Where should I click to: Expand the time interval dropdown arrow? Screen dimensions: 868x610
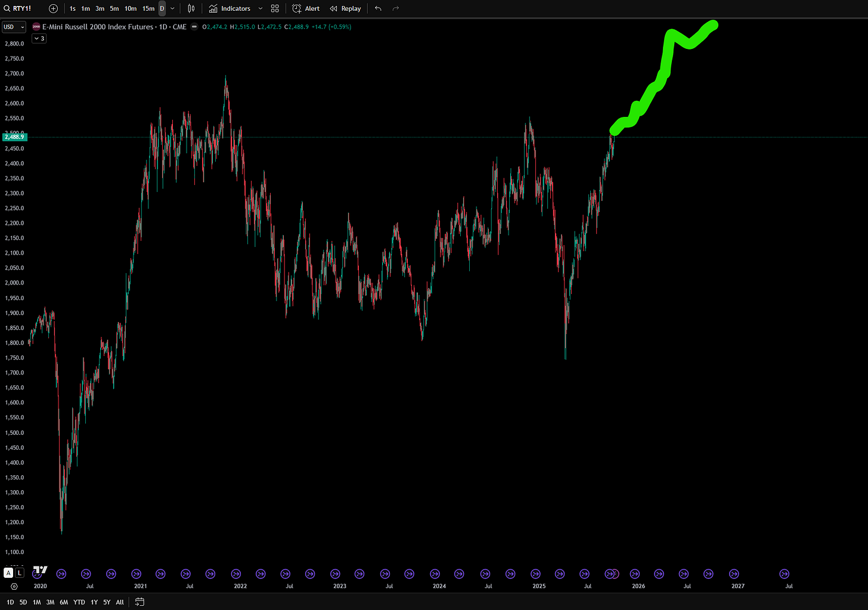coord(173,8)
